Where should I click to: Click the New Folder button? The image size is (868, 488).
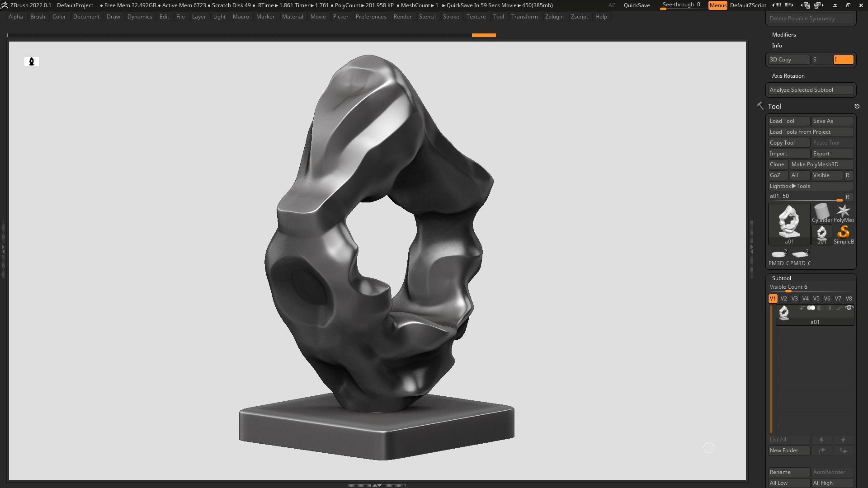click(x=789, y=450)
